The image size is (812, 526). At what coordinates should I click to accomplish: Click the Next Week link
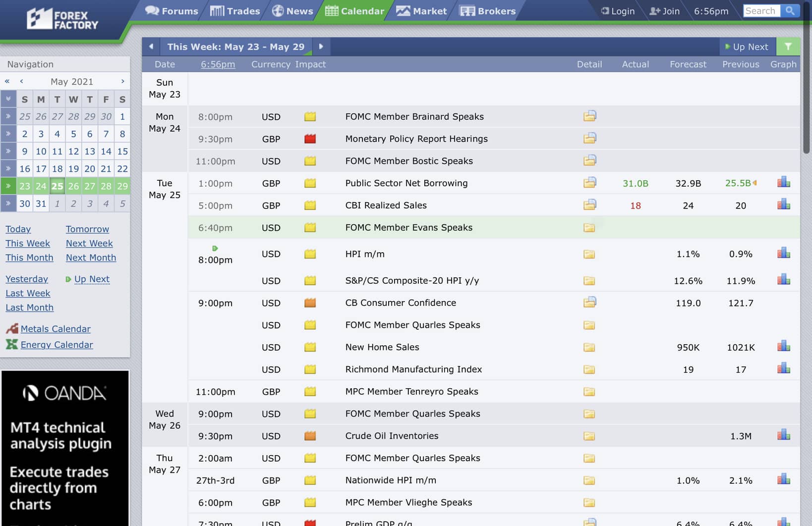89,243
